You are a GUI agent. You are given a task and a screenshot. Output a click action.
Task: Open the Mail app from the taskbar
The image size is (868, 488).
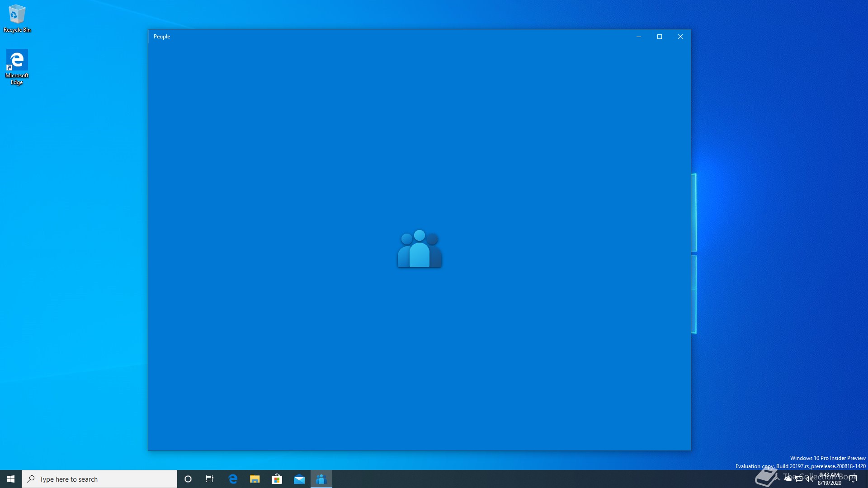(x=299, y=479)
